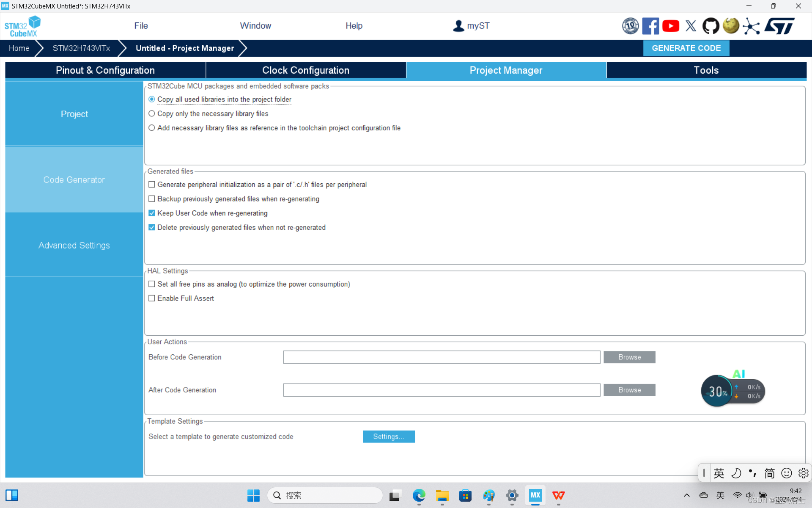Click the X (Twitter) icon
Screen dimensions: 812x508
point(691,26)
